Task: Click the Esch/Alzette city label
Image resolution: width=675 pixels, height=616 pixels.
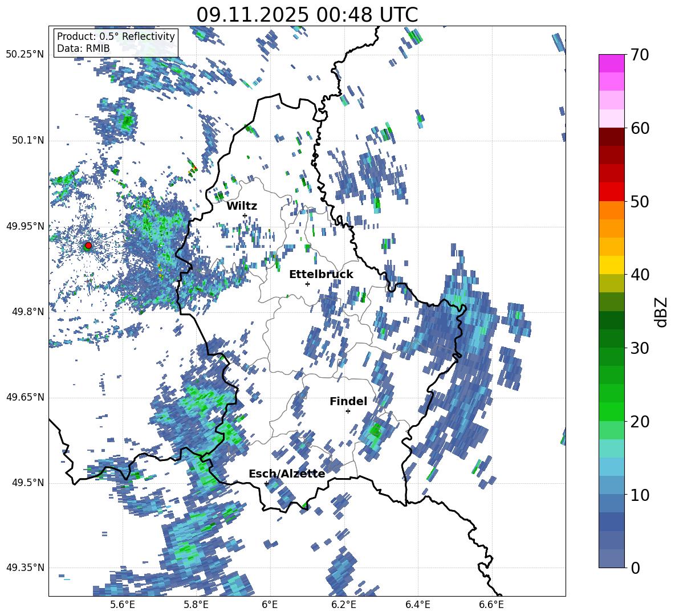Action: [x=287, y=474]
